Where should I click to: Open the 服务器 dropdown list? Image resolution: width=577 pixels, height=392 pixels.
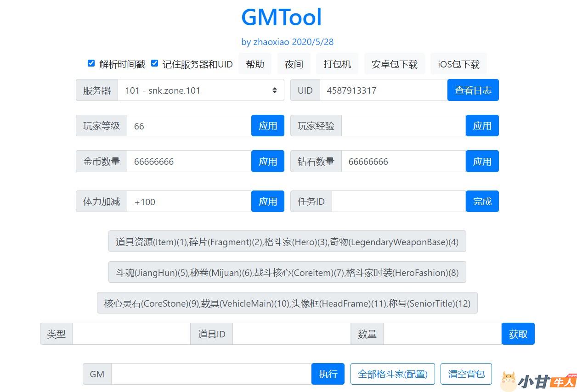click(201, 90)
